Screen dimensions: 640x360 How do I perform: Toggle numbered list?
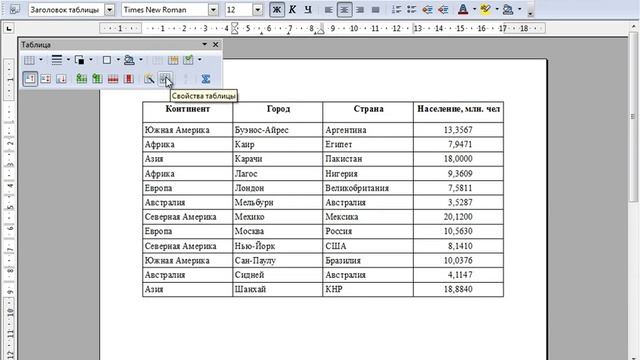tap(396, 9)
